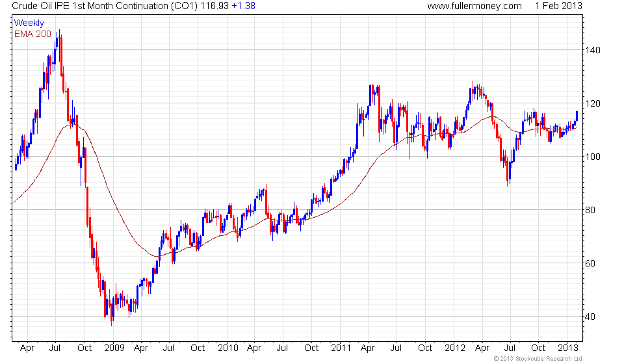The width and height of the screenshot is (637, 364).
Task: Click the 40 price axis label
Action: pyautogui.click(x=590, y=317)
